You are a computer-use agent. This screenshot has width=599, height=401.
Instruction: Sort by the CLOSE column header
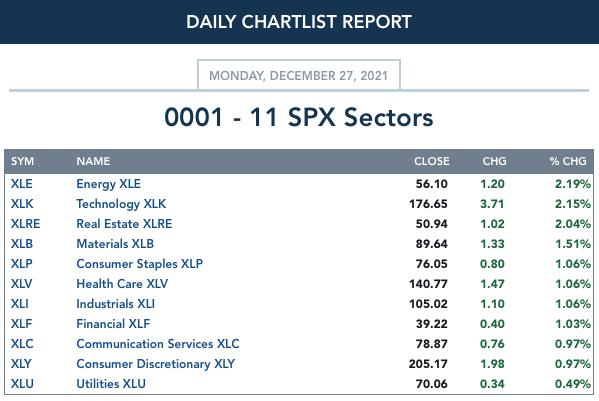click(x=432, y=161)
